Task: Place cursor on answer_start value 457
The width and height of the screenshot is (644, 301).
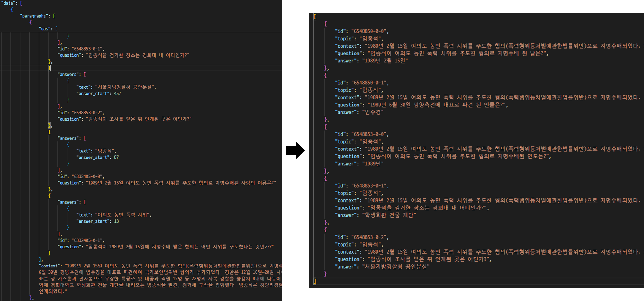Action: (x=117, y=94)
